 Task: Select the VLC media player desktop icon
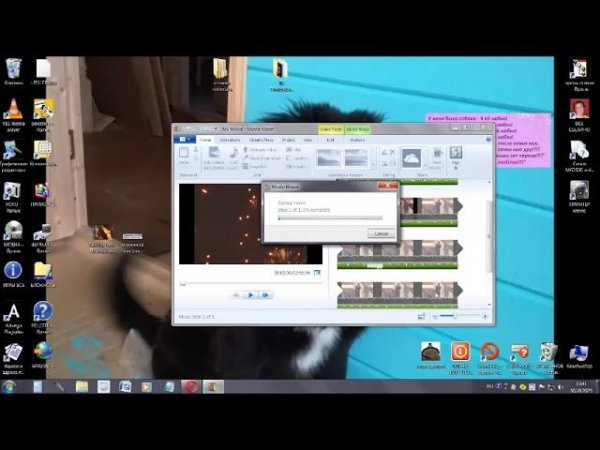[x=13, y=115]
